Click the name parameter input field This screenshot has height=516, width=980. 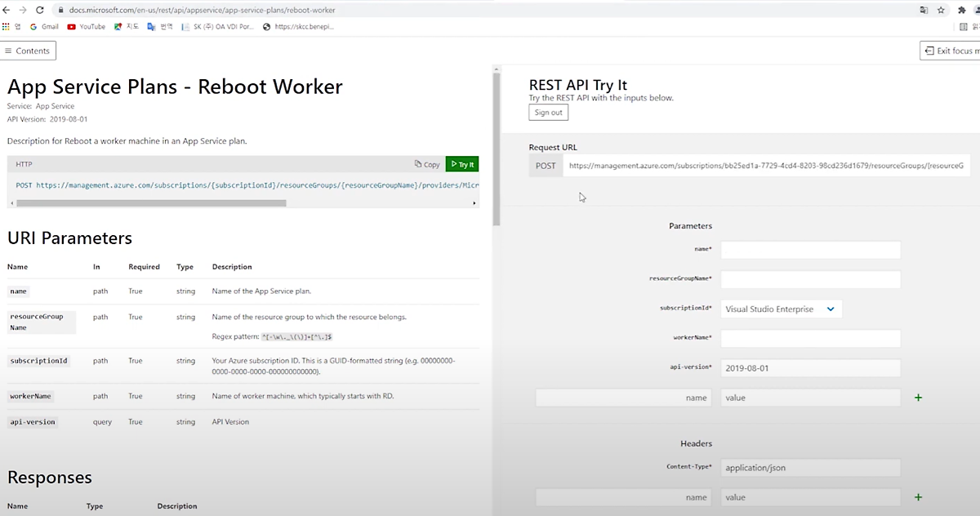(x=810, y=250)
